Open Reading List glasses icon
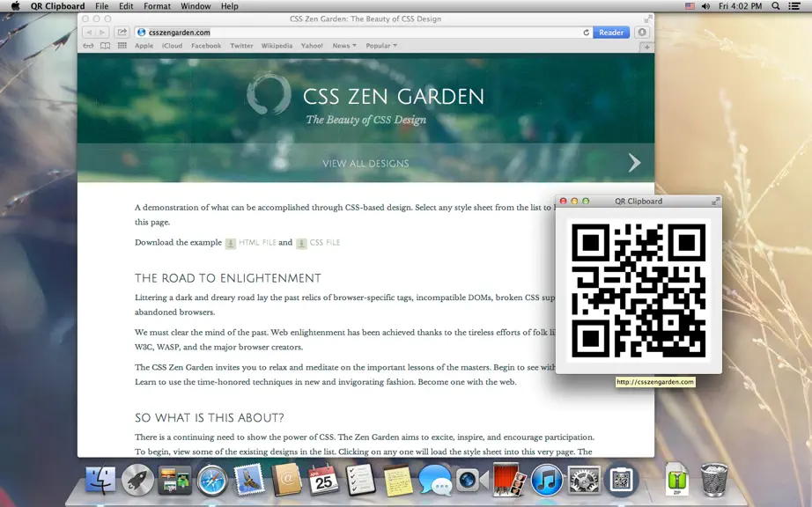The height and width of the screenshot is (507, 812). [x=89, y=46]
